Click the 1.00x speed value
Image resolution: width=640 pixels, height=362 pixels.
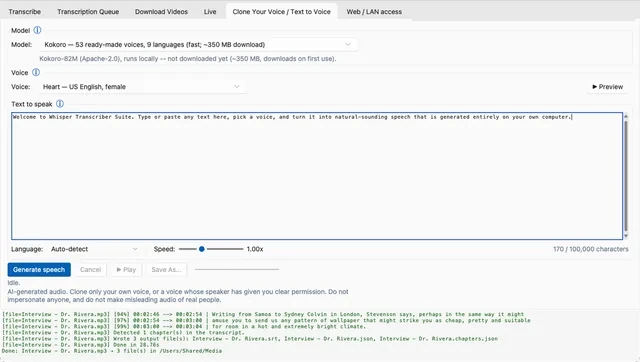click(255, 249)
